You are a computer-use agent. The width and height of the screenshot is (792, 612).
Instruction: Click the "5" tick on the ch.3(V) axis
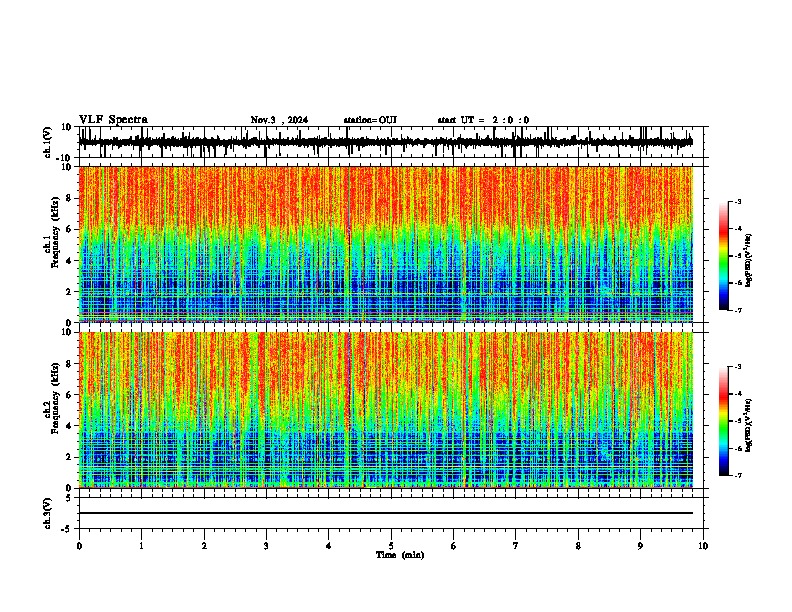(69, 497)
